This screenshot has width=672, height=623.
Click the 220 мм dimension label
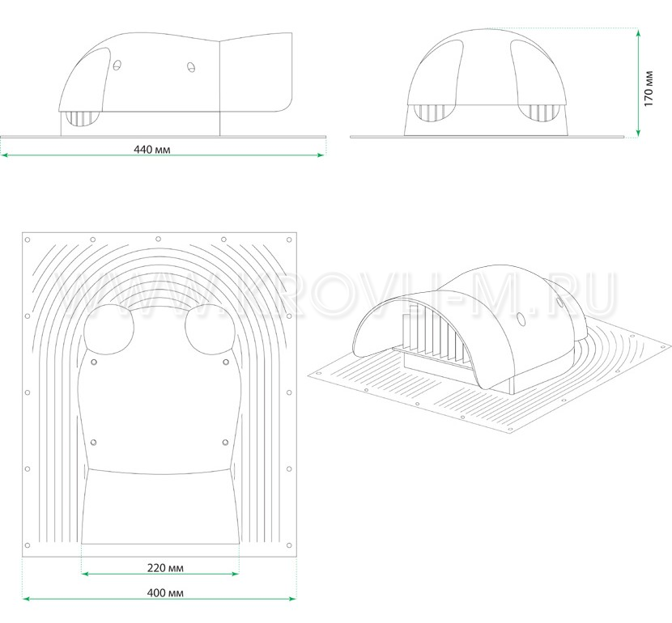tap(165, 568)
